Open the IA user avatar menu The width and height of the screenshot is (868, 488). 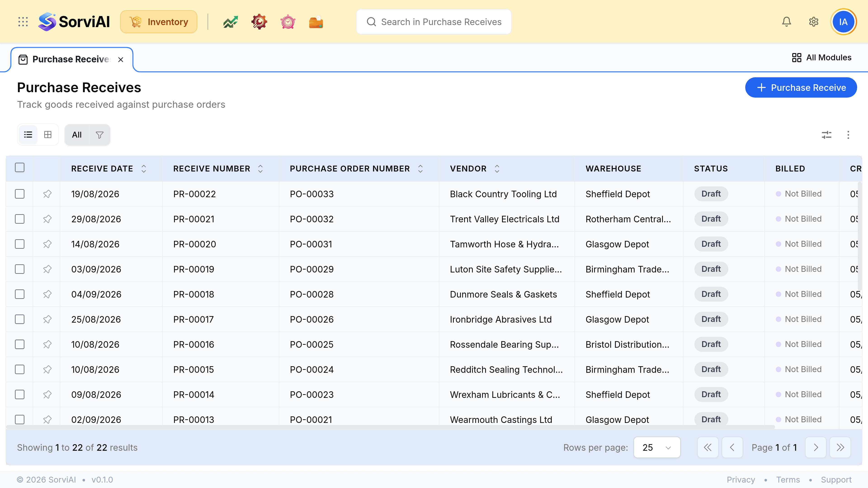[843, 22]
